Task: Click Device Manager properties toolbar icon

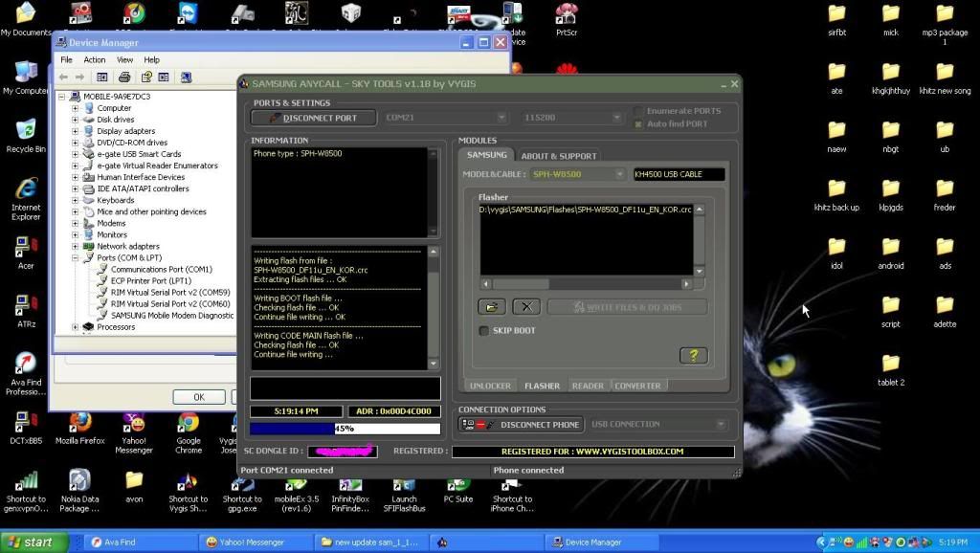Action: [146, 77]
